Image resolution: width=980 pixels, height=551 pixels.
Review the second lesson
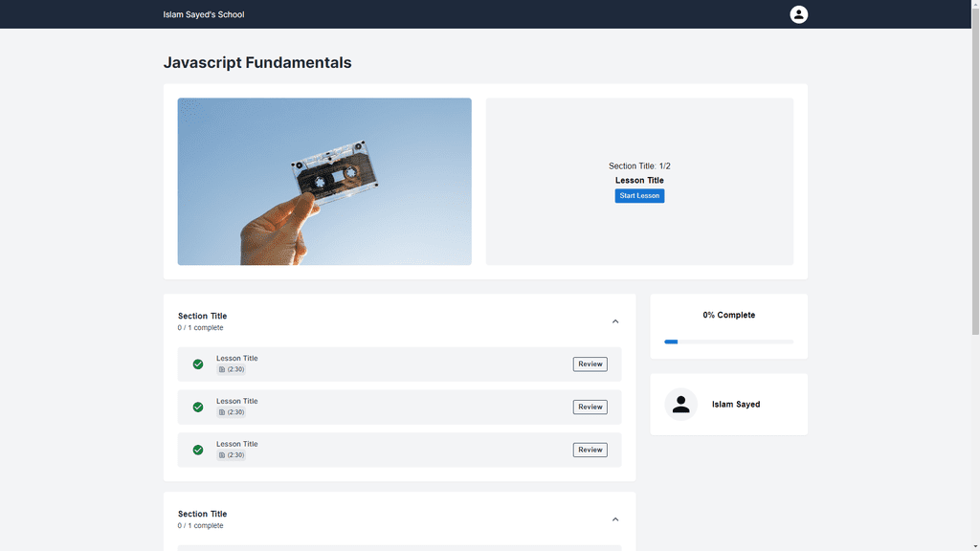(x=590, y=407)
